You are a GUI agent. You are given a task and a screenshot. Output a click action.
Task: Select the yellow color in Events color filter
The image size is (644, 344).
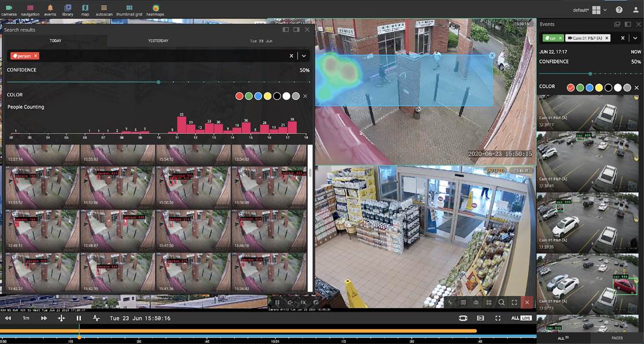[x=598, y=87]
